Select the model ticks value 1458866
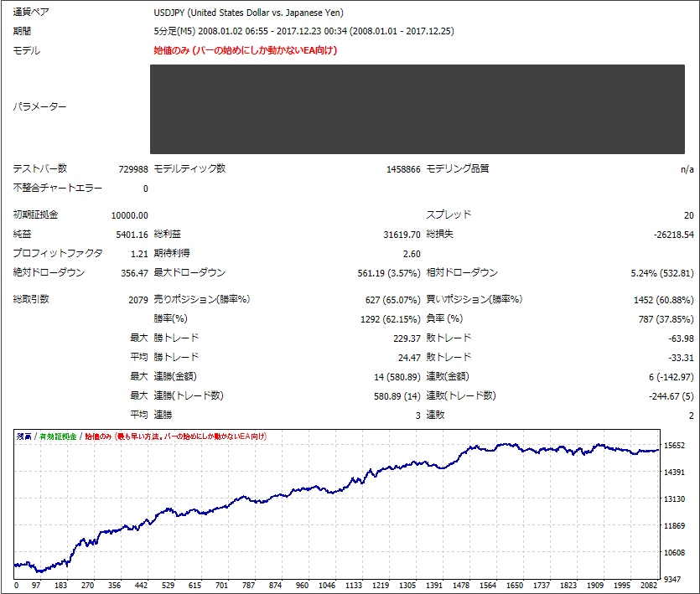700x594 pixels. [x=403, y=169]
